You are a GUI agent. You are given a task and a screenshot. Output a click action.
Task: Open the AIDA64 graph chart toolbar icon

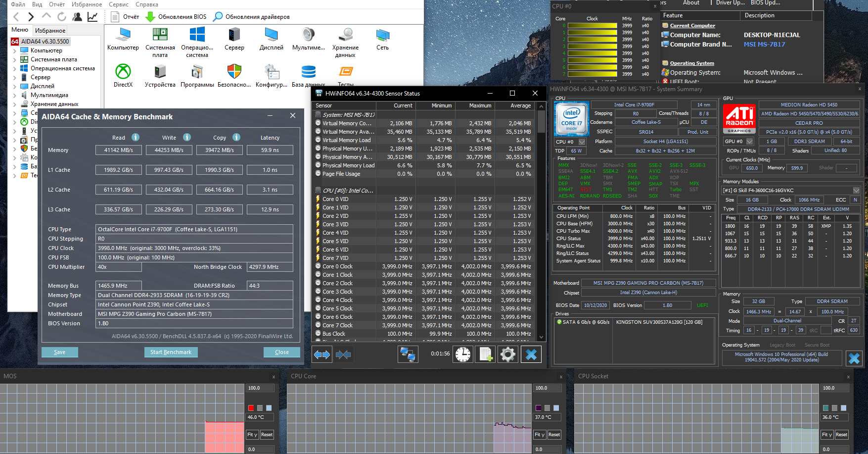pyautogui.click(x=92, y=17)
